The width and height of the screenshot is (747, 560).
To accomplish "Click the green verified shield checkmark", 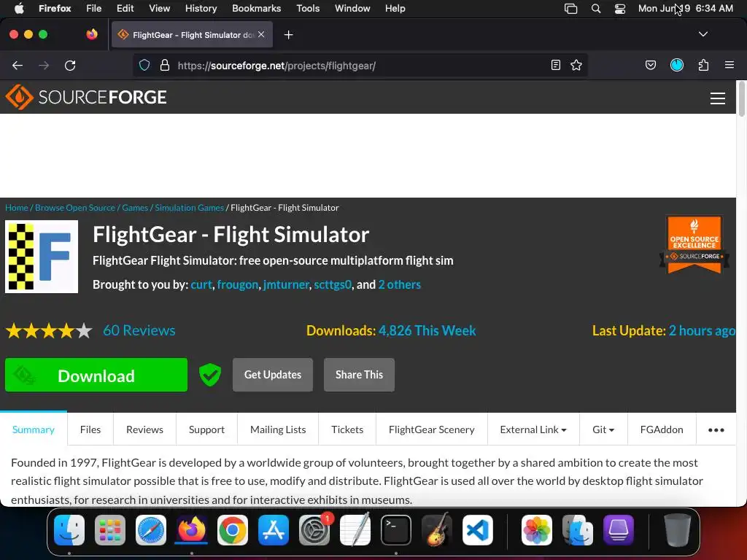I will (x=210, y=375).
